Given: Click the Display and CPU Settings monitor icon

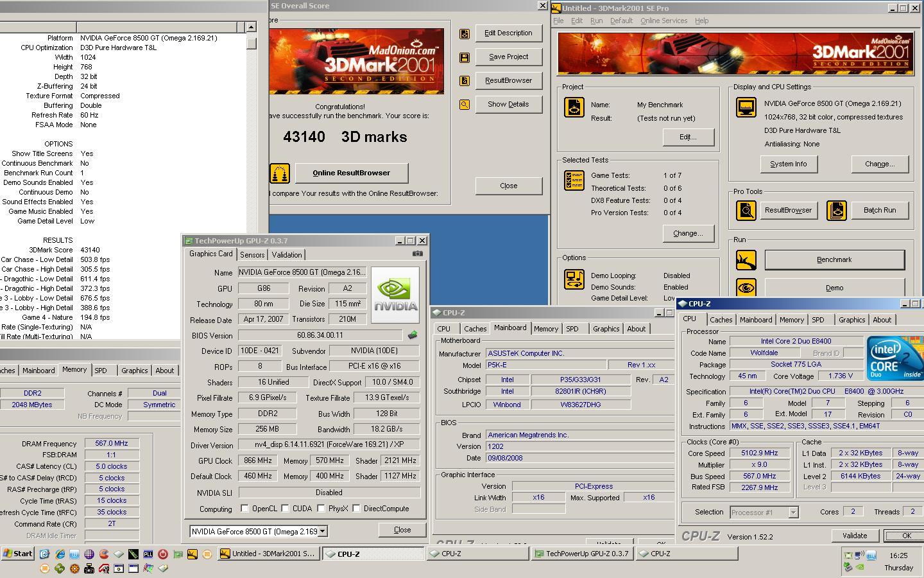Looking at the screenshot, I should (746, 107).
